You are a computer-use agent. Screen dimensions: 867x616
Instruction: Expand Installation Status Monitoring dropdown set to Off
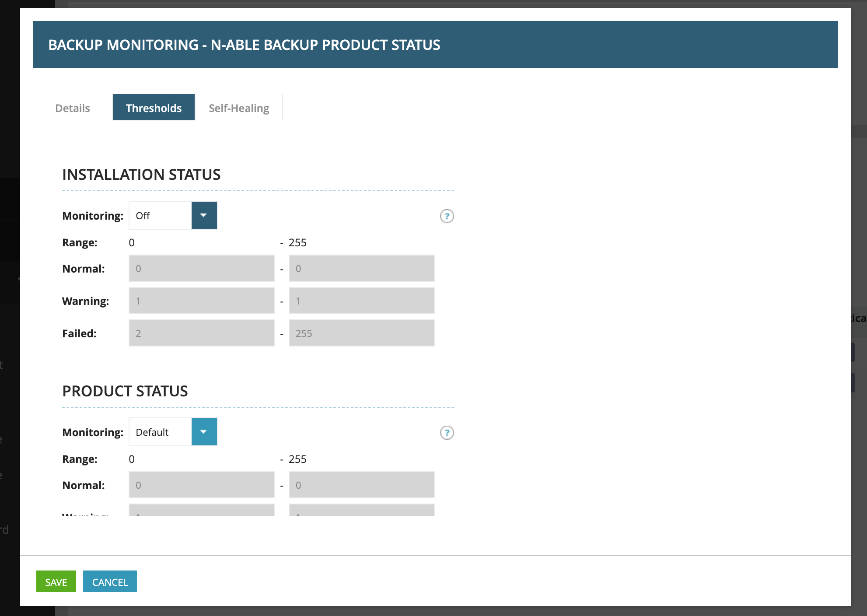coord(204,215)
